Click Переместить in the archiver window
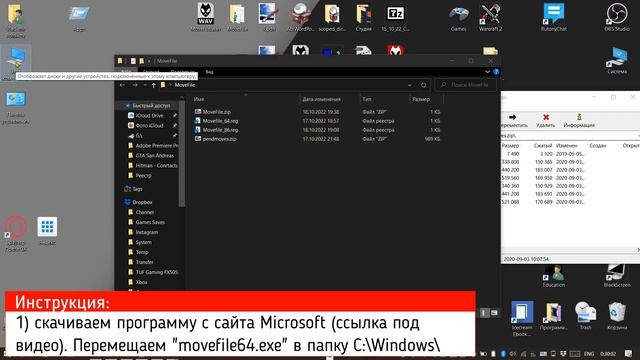The width and height of the screenshot is (640, 360). point(513,121)
